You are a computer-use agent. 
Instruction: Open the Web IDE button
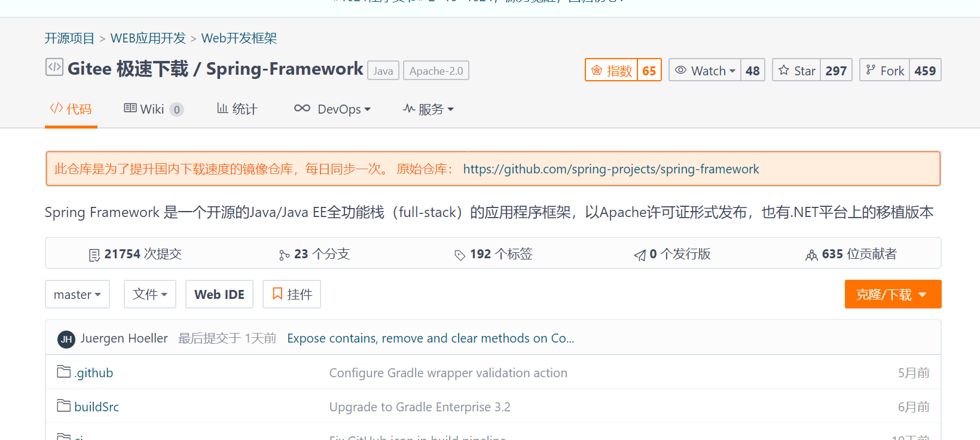(x=219, y=294)
